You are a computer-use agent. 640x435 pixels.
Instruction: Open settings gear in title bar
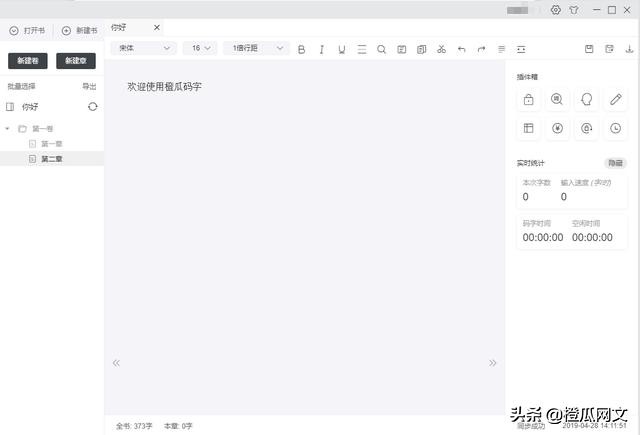click(556, 10)
